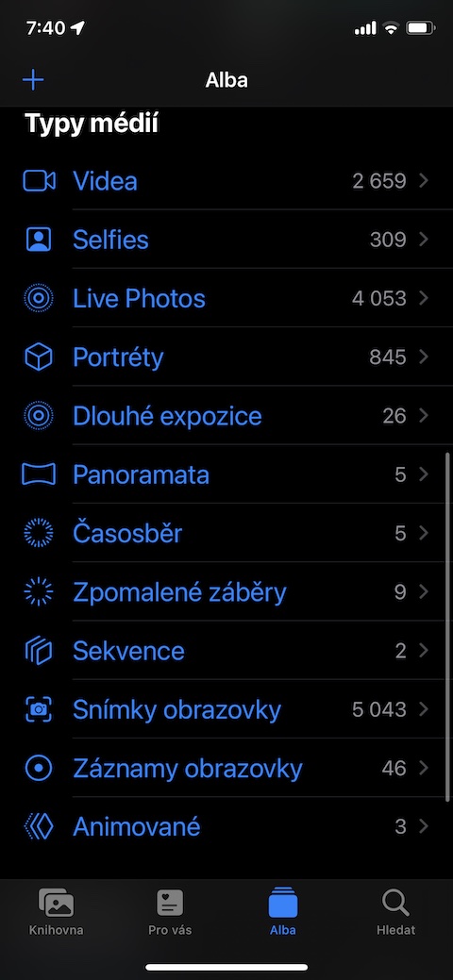Switch to the Knihovna tab
The height and width of the screenshot is (980, 453).
[x=57, y=912]
